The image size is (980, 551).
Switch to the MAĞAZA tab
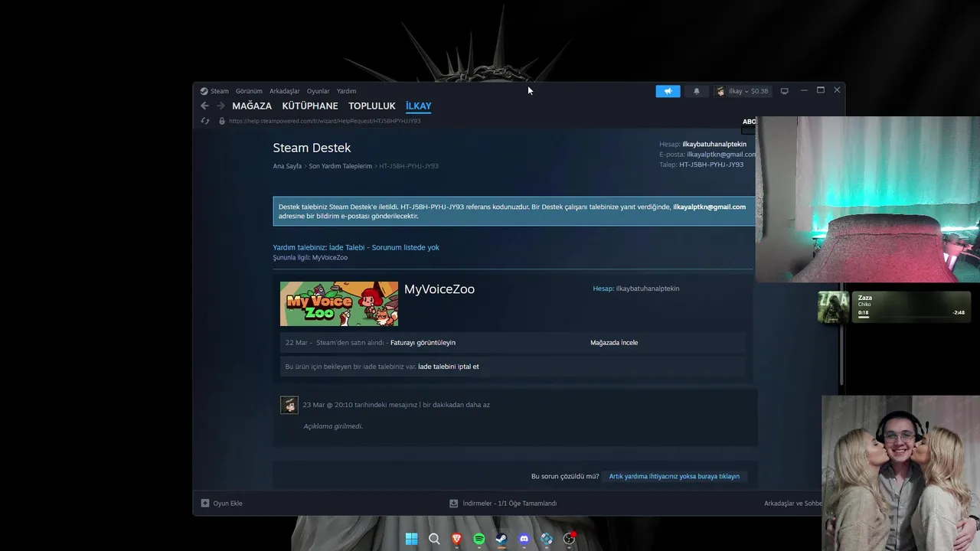[252, 106]
